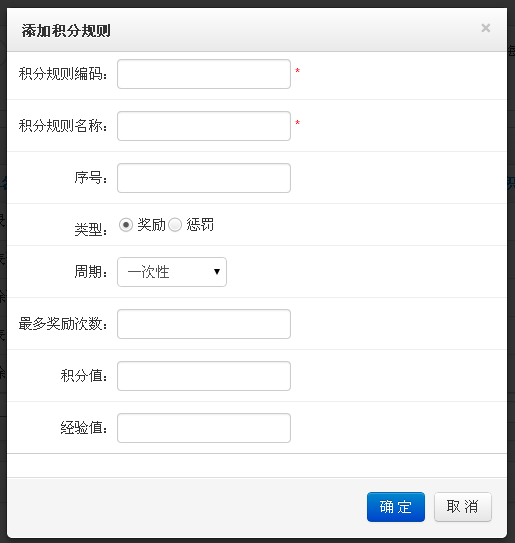Click the 添加积分规则 dialog title
Screen dimensions: 515x543
click(66, 31)
